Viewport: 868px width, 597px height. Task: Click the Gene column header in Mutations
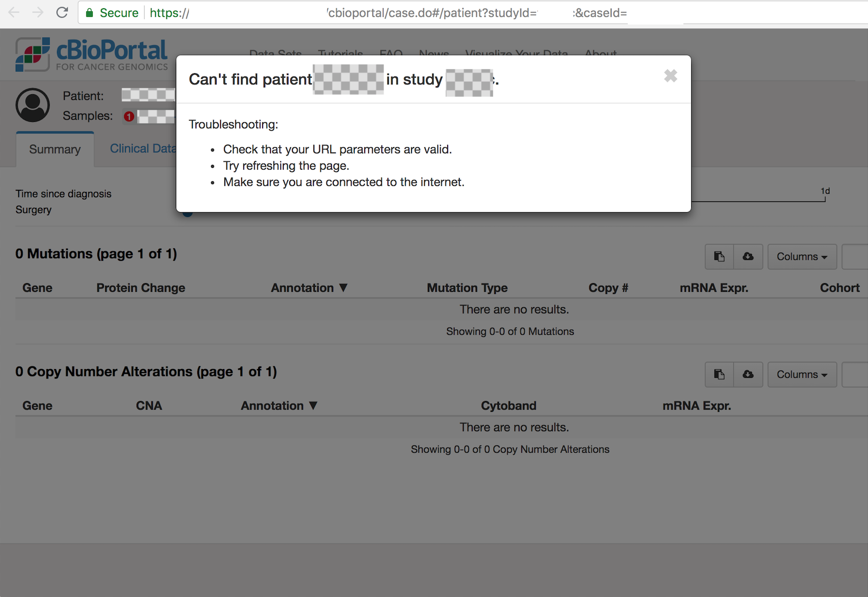[37, 288]
